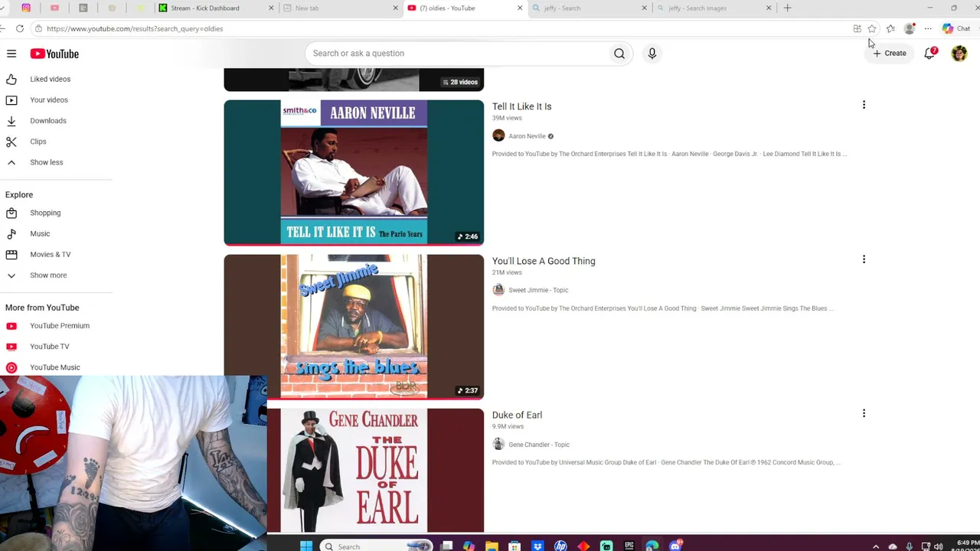Click the Windows taskbar Search box
This screenshot has height=551, width=980.
click(375, 546)
